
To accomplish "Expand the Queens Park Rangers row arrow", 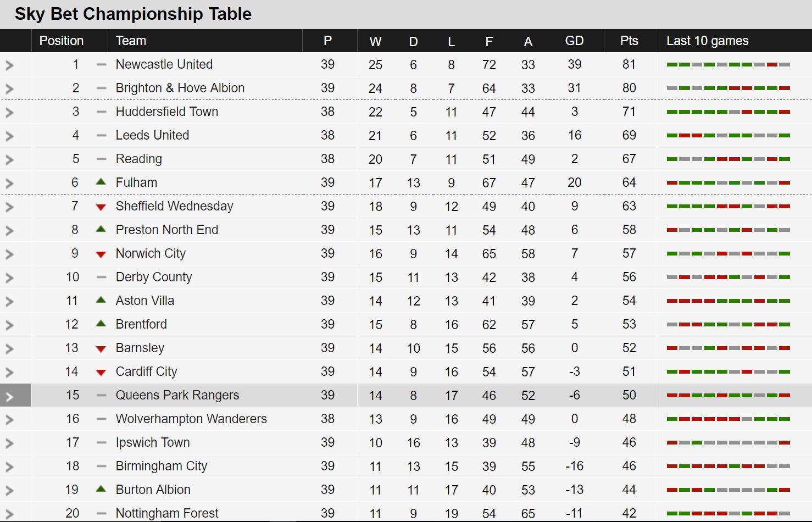I will 9,396.
